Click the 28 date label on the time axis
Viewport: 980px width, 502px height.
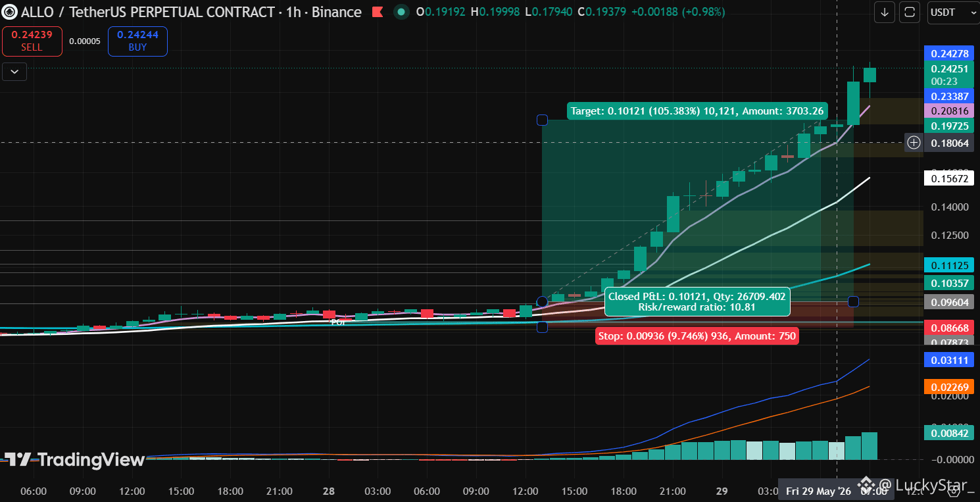point(329,491)
